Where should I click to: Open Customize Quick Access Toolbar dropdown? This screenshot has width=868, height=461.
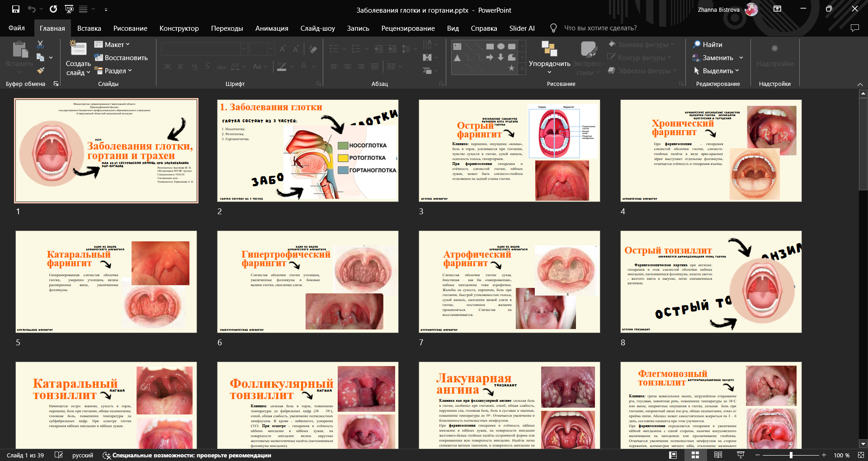pyautogui.click(x=106, y=9)
